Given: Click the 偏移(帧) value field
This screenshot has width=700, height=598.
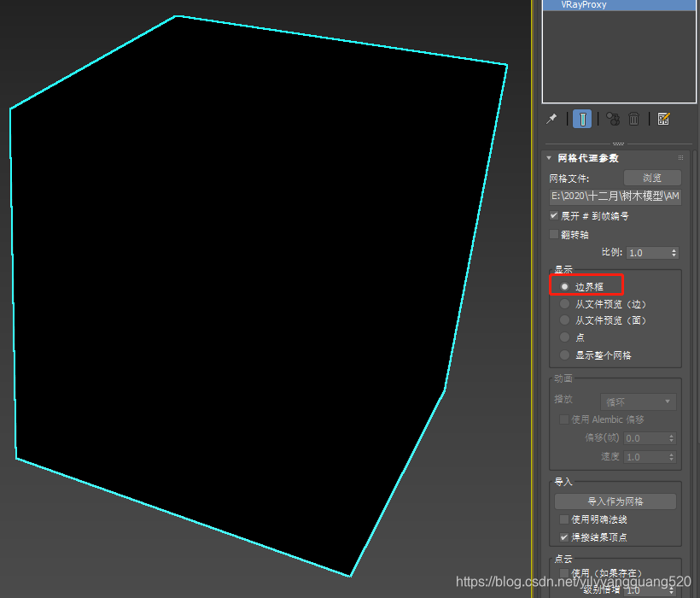Looking at the screenshot, I should [x=645, y=438].
